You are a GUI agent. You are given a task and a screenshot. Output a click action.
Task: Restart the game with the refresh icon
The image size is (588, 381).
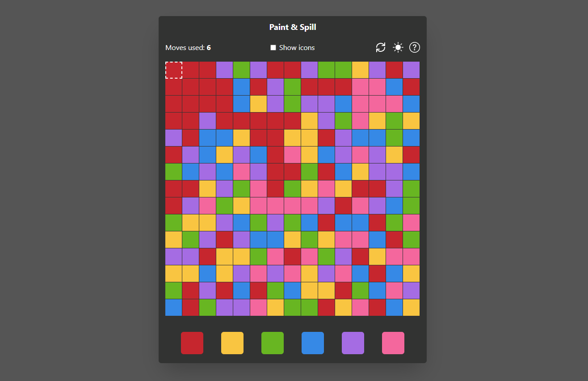point(380,47)
